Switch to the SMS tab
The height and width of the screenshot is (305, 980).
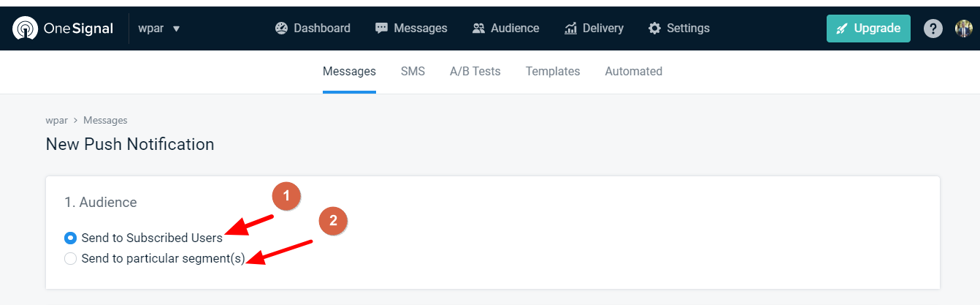tap(413, 72)
